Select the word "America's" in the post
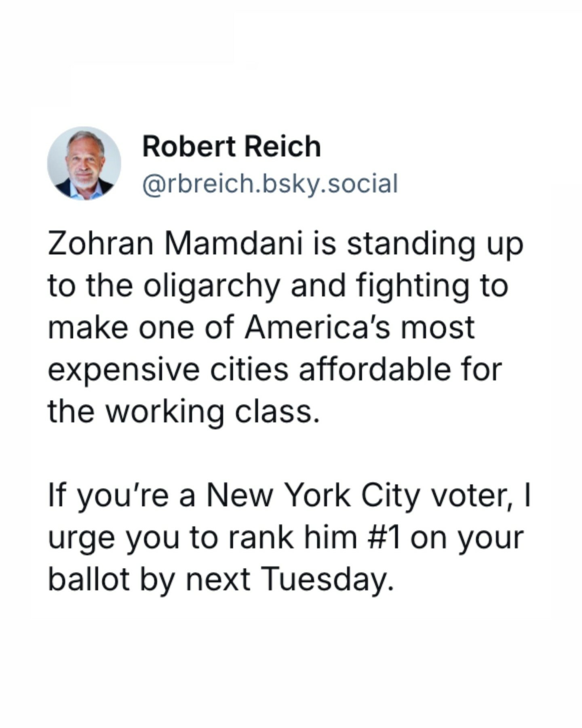This screenshot has width=582, height=728. 318,327
